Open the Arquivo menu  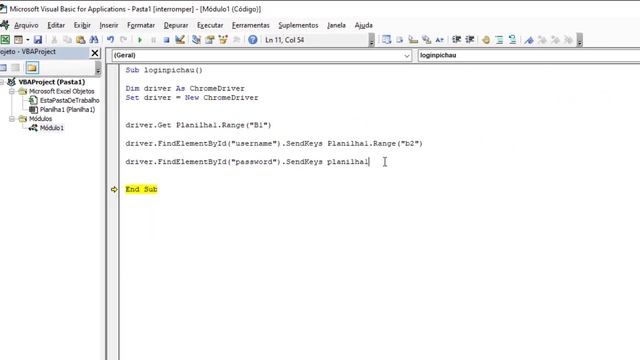[x=26, y=25]
